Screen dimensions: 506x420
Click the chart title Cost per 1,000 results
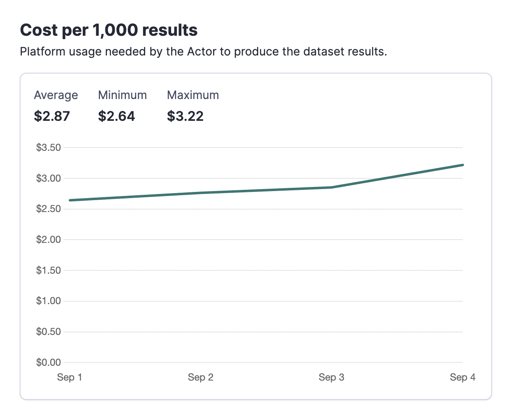click(x=109, y=30)
